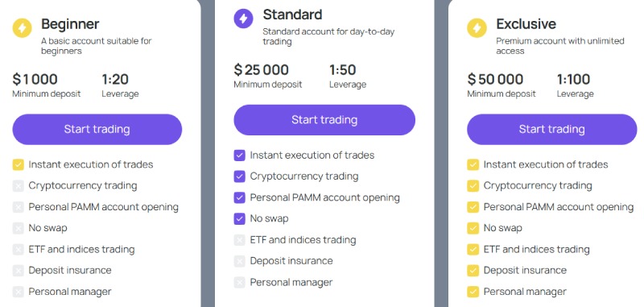Toggle Standard plan No swap checkbox
This screenshot has width=644, height=307.
click(239, 219)
